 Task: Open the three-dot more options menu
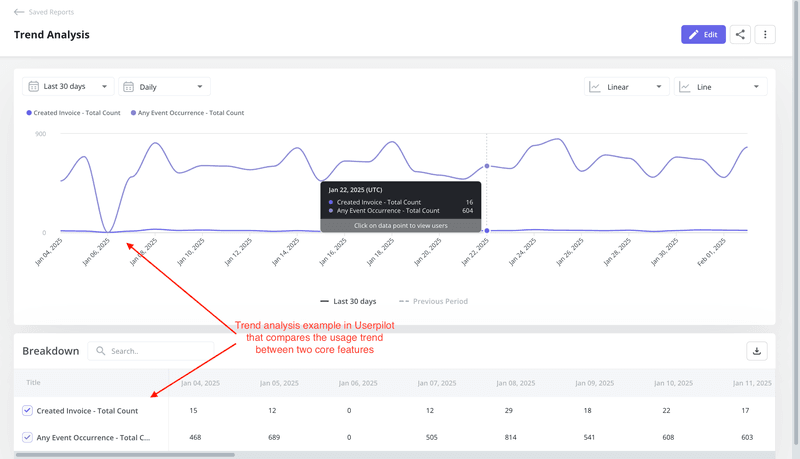765,35
